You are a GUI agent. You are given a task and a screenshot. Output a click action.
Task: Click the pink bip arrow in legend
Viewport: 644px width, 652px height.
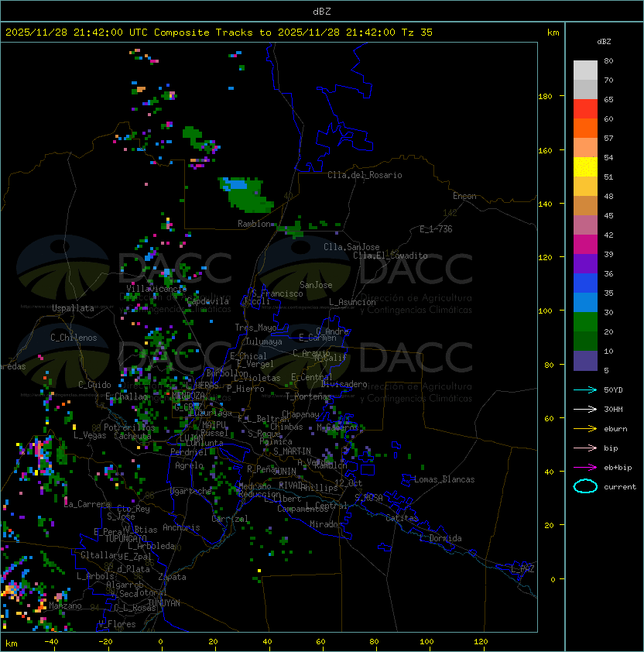(x=585, y=448)
